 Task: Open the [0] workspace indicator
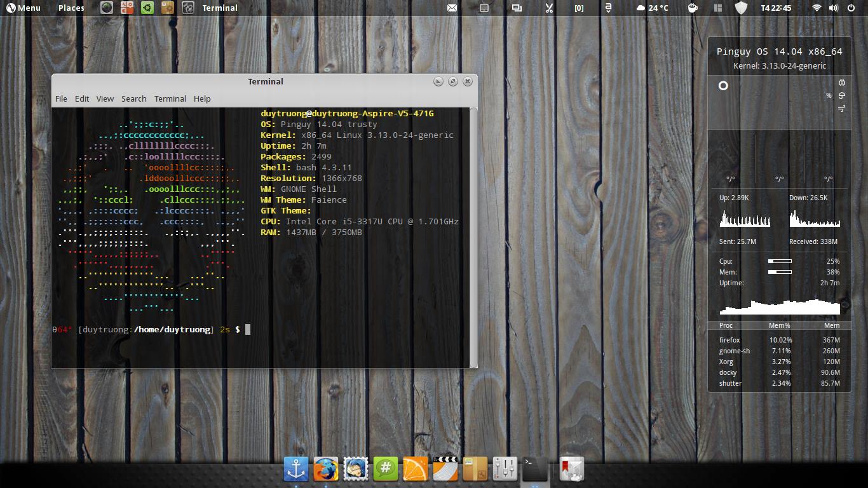[579, 8]
